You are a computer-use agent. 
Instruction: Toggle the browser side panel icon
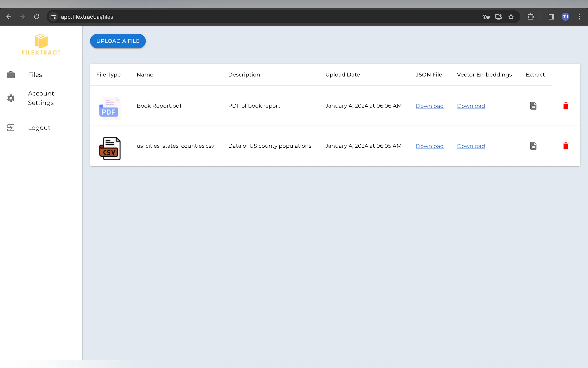coord(551,17)
